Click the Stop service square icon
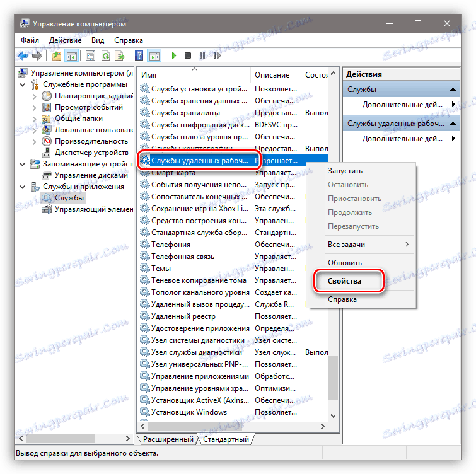Viewport: 476px width, 474px height. click(x=188, y=55)
